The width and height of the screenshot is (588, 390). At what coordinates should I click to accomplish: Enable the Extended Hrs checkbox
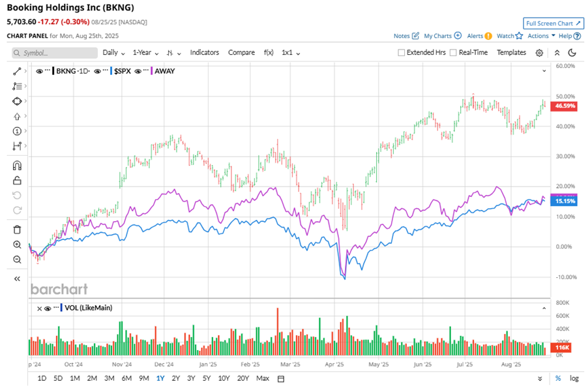pos(402,52)
